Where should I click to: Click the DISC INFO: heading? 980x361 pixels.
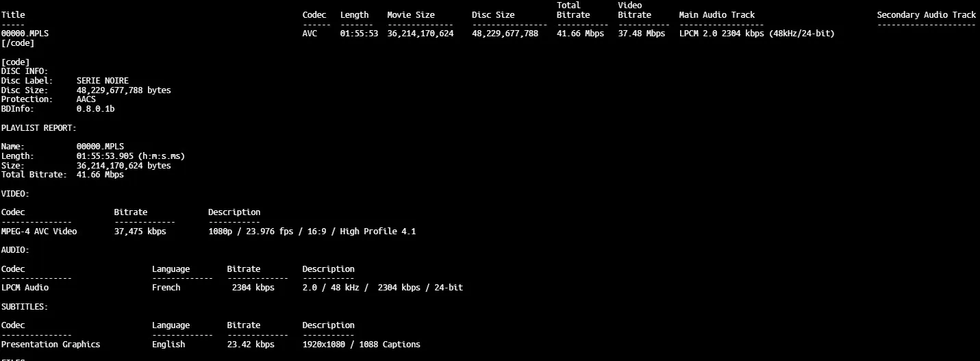point(25,71)
